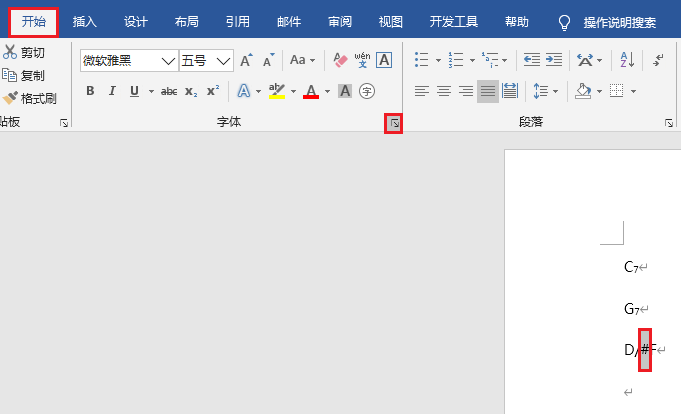Toggle show/hide paragraph marks icon
The height and width of the screenshot is (414, 681).
pos(658,60)
